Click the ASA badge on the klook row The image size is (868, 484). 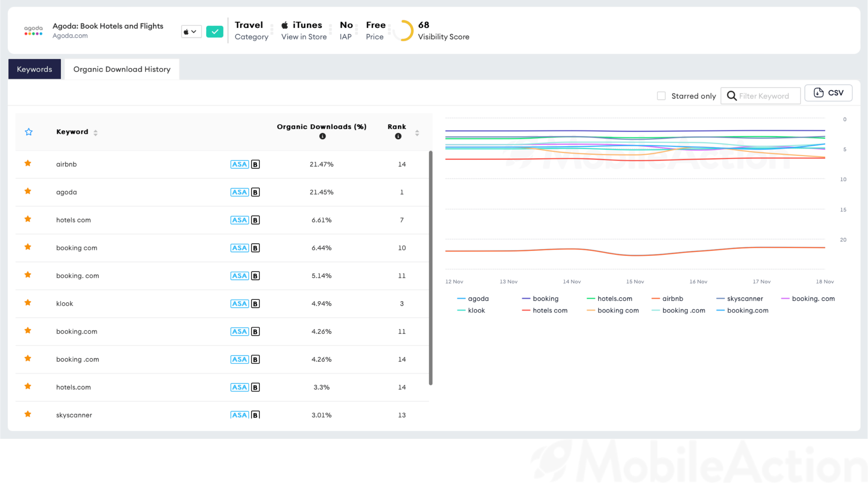240,304
